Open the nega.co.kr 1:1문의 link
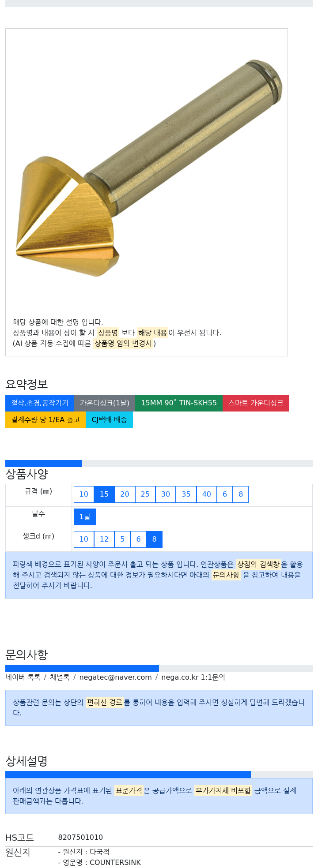This screenshot has width=318, height=868. coord(193,677)
